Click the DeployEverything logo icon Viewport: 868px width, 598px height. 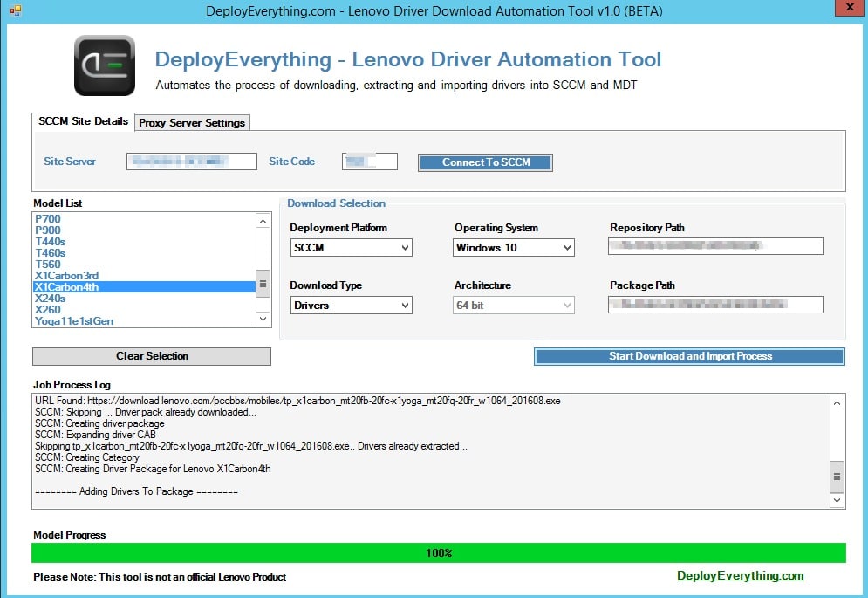tap(105, 65)
